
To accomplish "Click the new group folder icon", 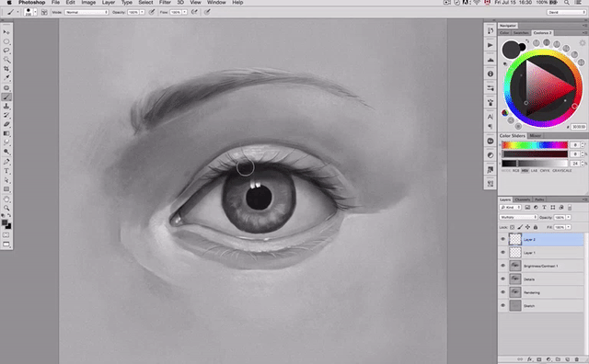I will pos(558,359).
